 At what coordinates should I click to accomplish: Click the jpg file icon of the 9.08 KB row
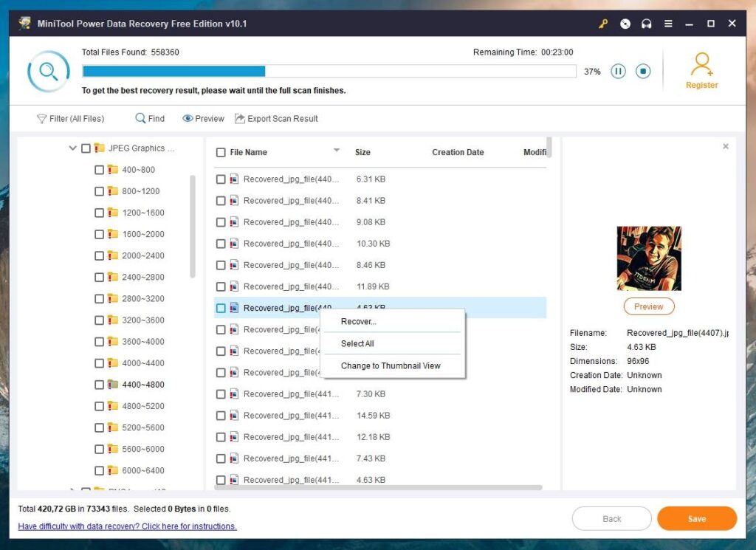[234, 222]
